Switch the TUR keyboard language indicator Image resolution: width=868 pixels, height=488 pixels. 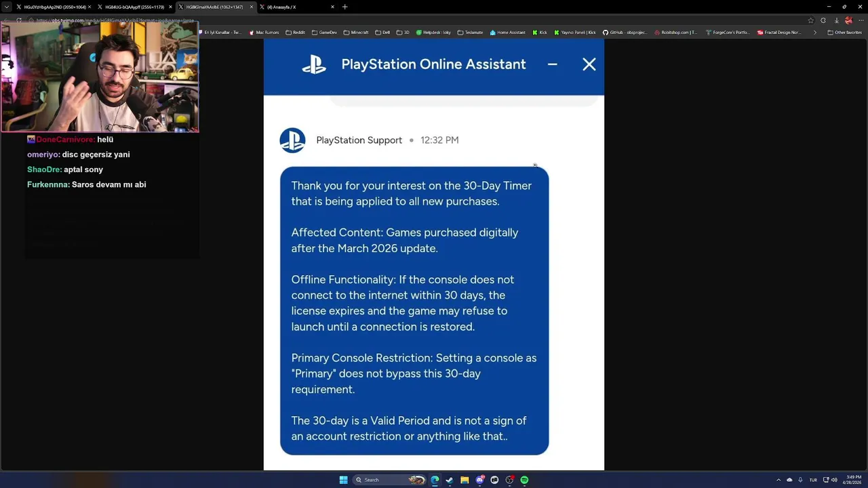pos(813,480)
